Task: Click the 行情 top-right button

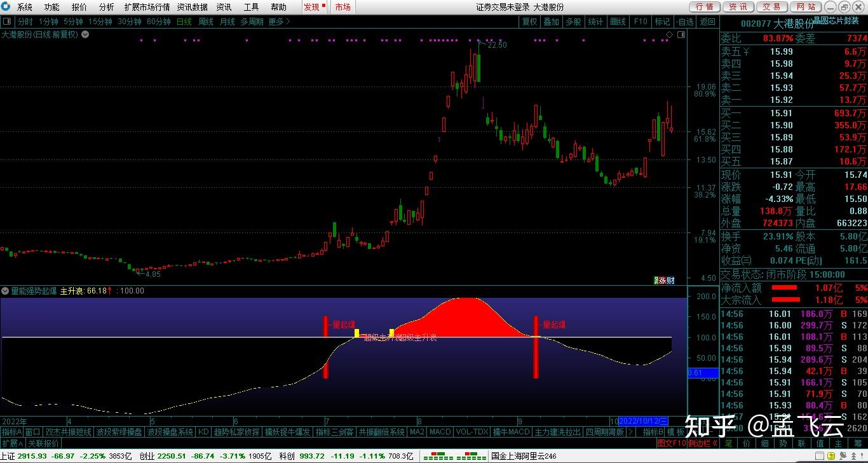Action: click(x=704, y=7)
